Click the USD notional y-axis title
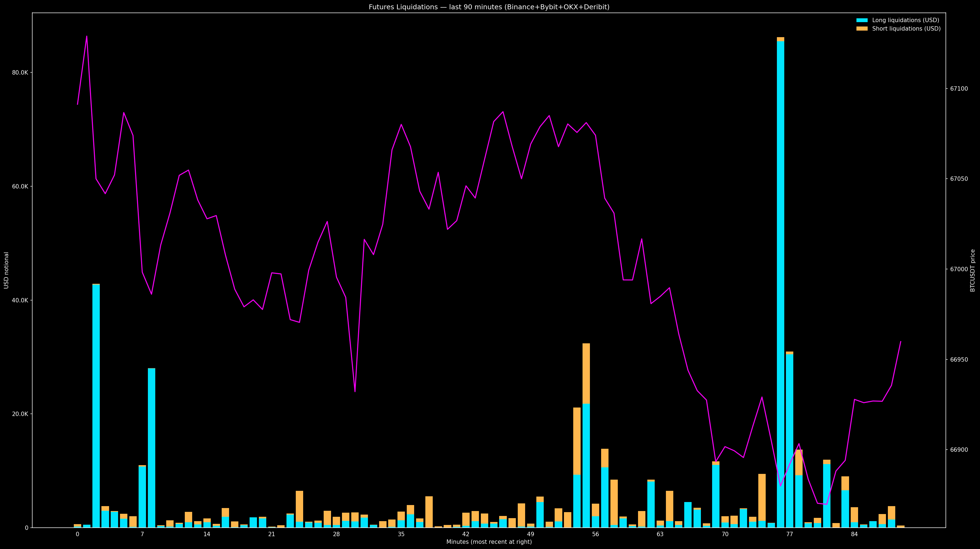The height and width of the screenshot is (549, 980). (7, 270)
